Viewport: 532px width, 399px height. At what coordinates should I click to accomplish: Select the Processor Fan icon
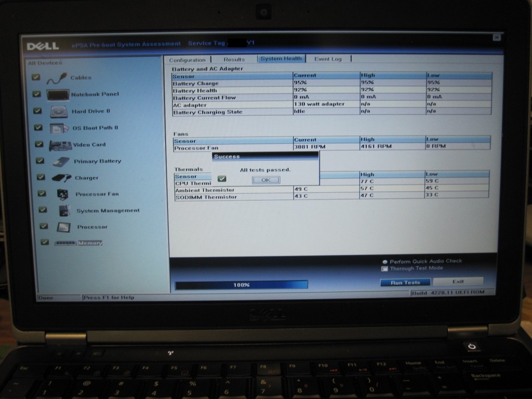click(x=62, y=194)
